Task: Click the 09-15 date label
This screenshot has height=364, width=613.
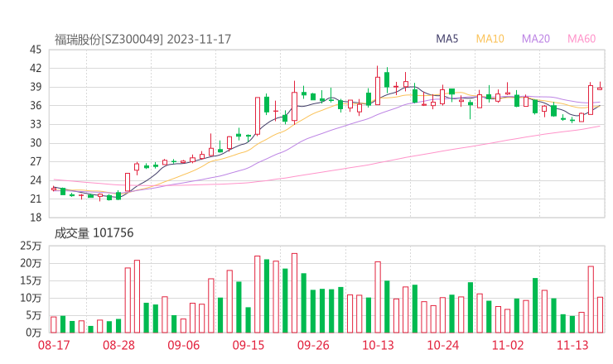Action: pos(249,345)
